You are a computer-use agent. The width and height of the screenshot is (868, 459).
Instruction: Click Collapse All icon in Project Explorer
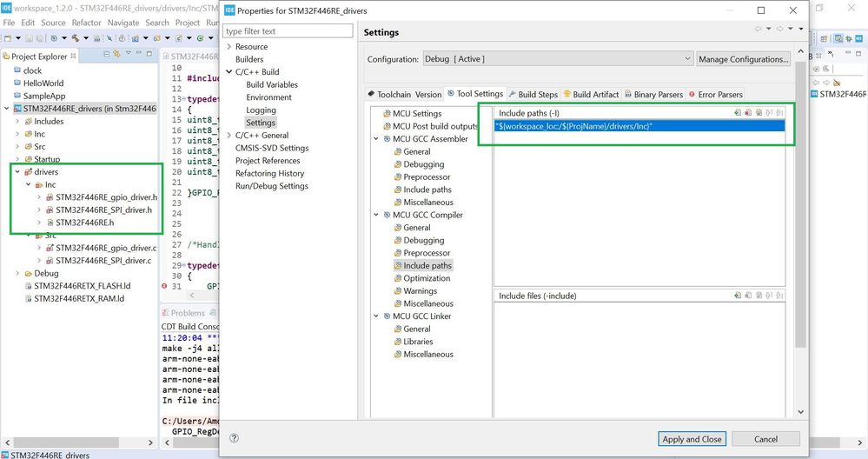(107, 54)
